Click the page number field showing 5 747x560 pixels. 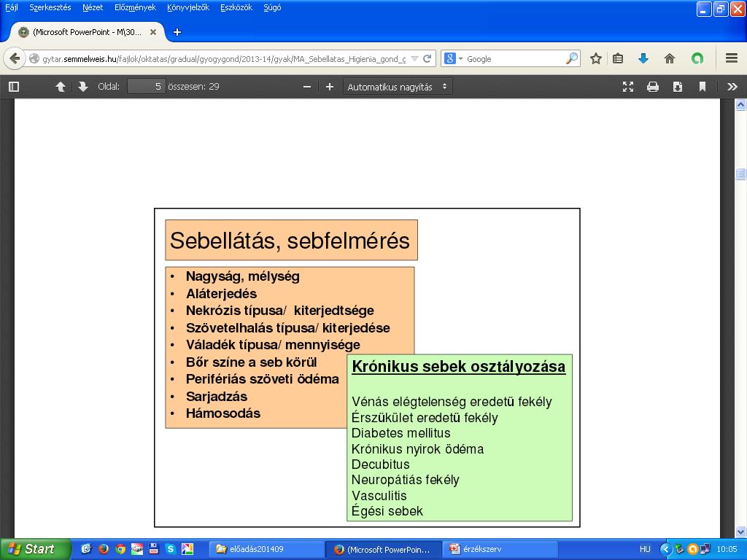146,87
